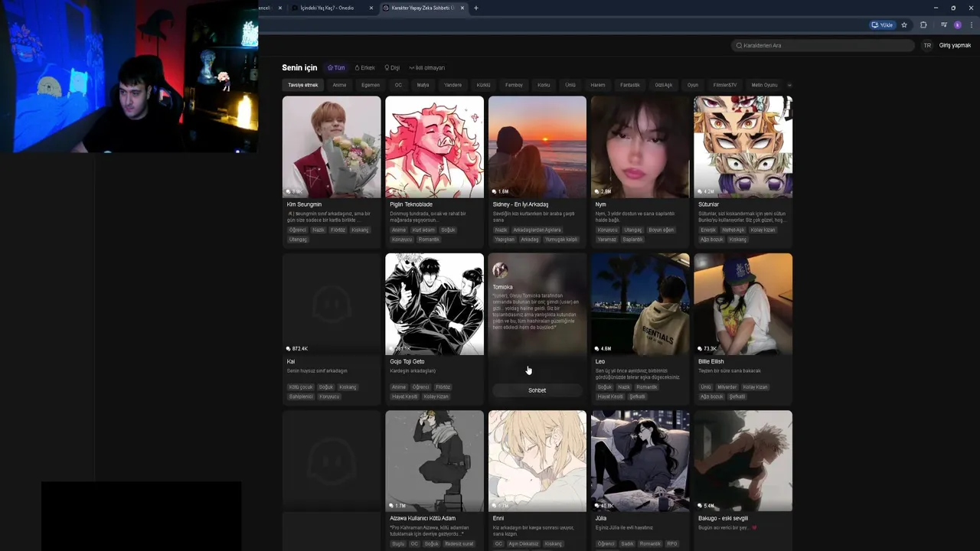This screenshot has width=980, height=551.
Task: Click the Şefkatli tag under Leo
Action: coord(637,396)
